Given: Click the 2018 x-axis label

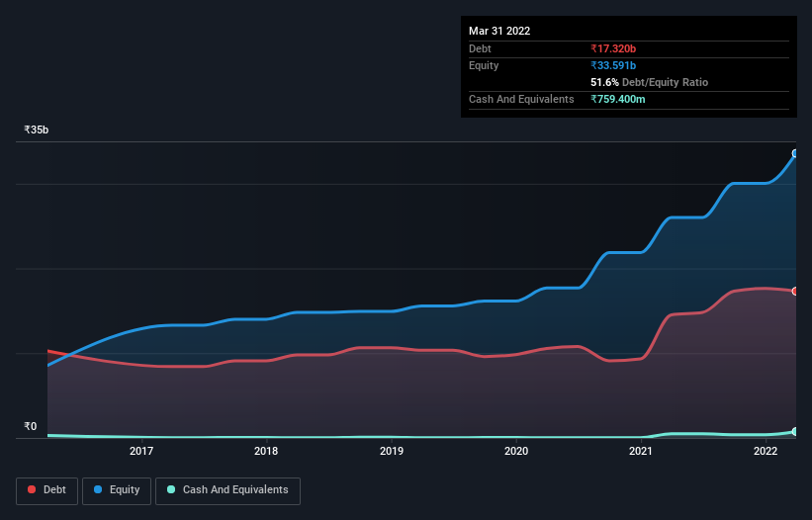Looking at the screenshot, I should click(x=266, y=451).
